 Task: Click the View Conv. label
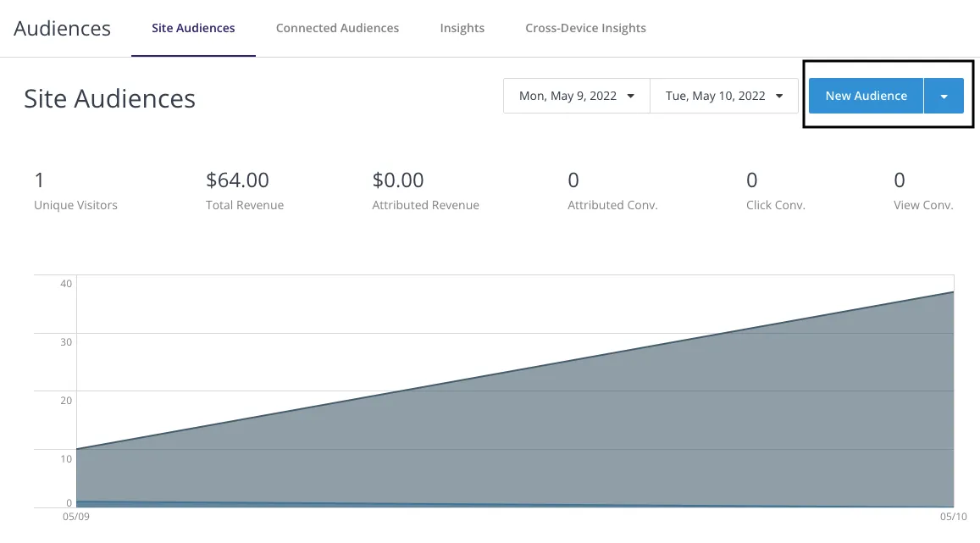click(923, 205)
